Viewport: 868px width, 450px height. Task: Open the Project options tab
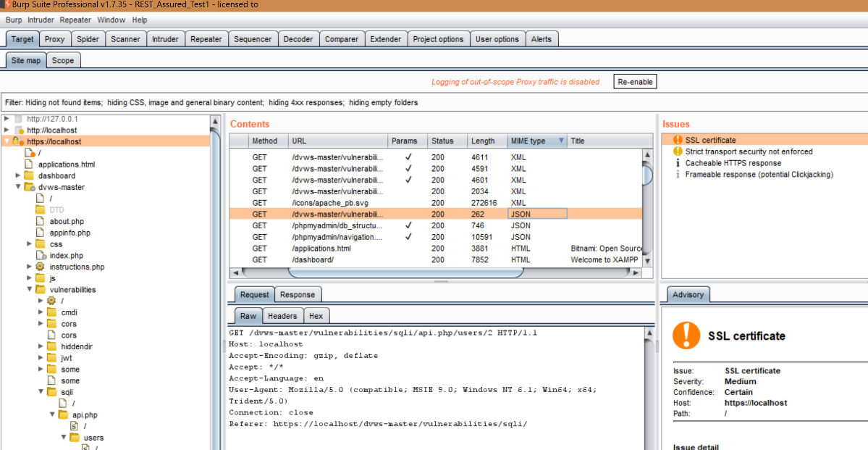pos(438,39)
